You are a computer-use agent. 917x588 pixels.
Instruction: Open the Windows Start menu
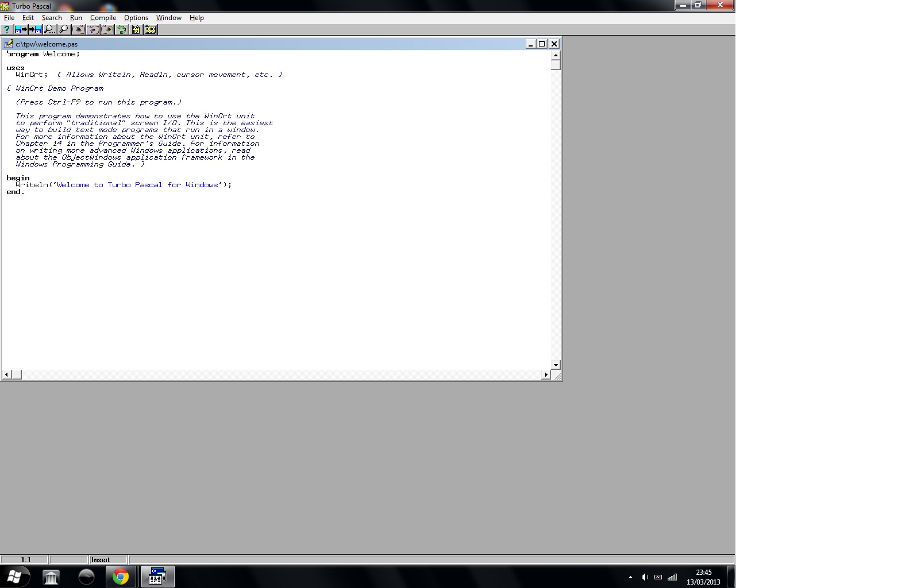[x=14, y=577]
